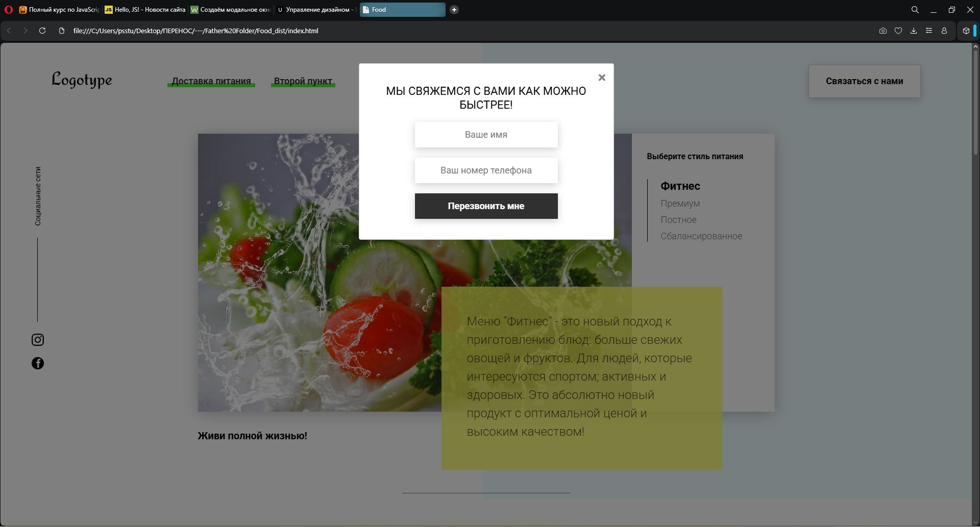Open the "Доставка питания" menu link
980x527 pixels.
tap(211, 81)
